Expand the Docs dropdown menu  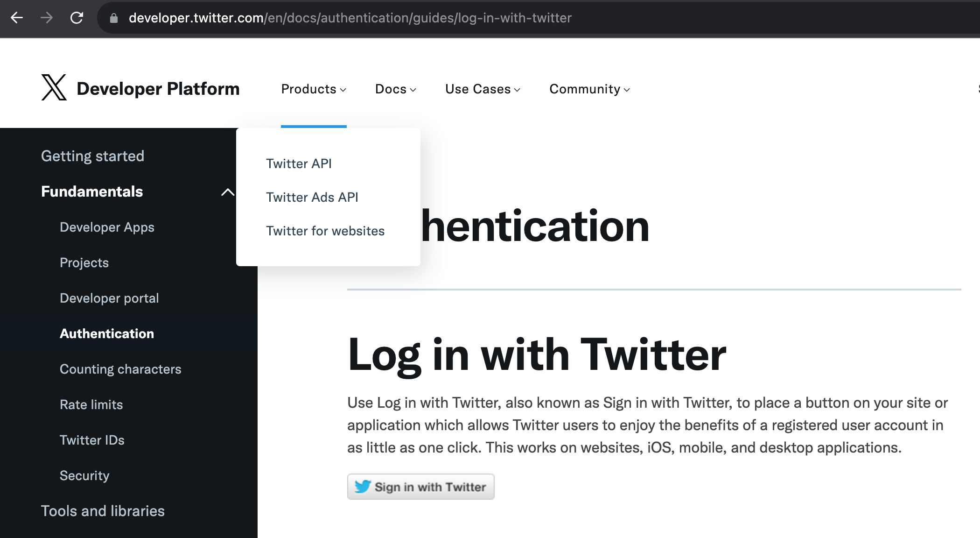395,89
